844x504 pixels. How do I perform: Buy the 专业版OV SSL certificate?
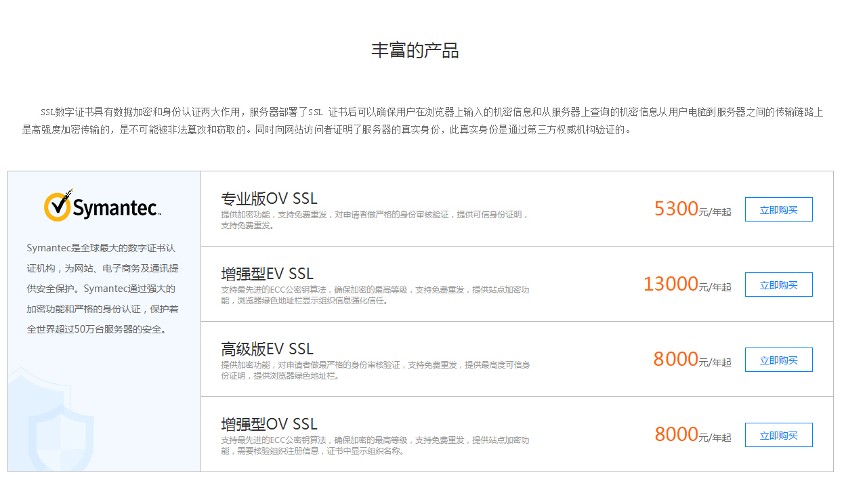(x=778, y=209)
